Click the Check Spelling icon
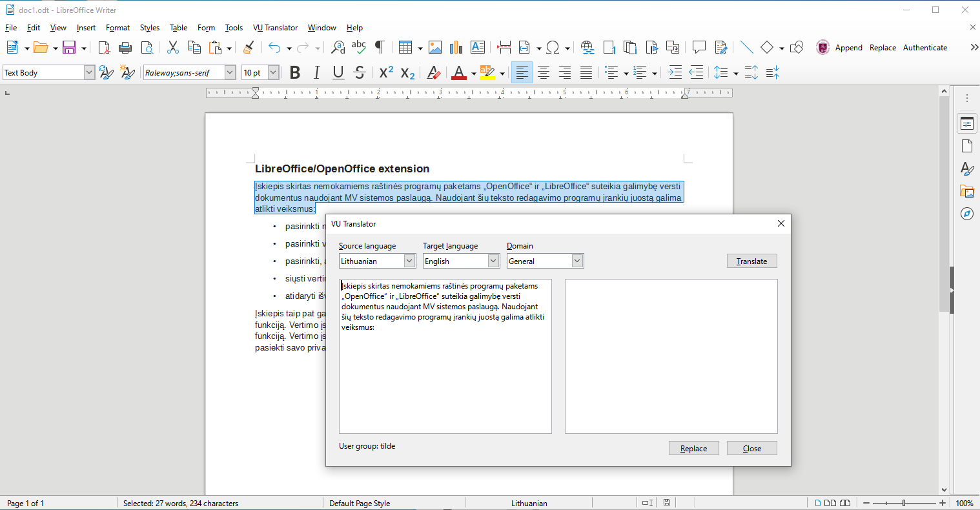The image size is (980, 510). 359,47
